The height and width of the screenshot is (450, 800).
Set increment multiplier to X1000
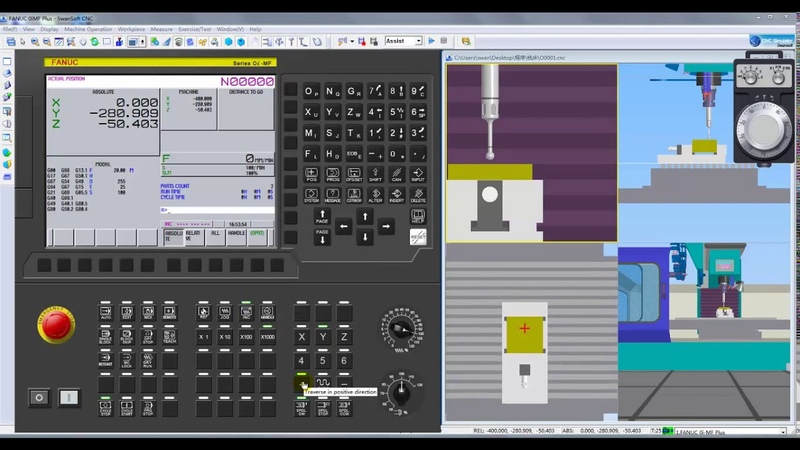point(267,337)
